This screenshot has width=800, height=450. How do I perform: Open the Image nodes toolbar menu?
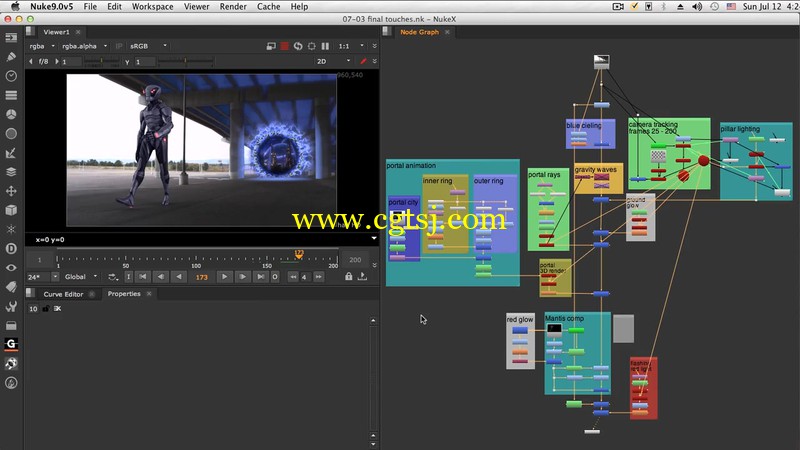(11, 38)
